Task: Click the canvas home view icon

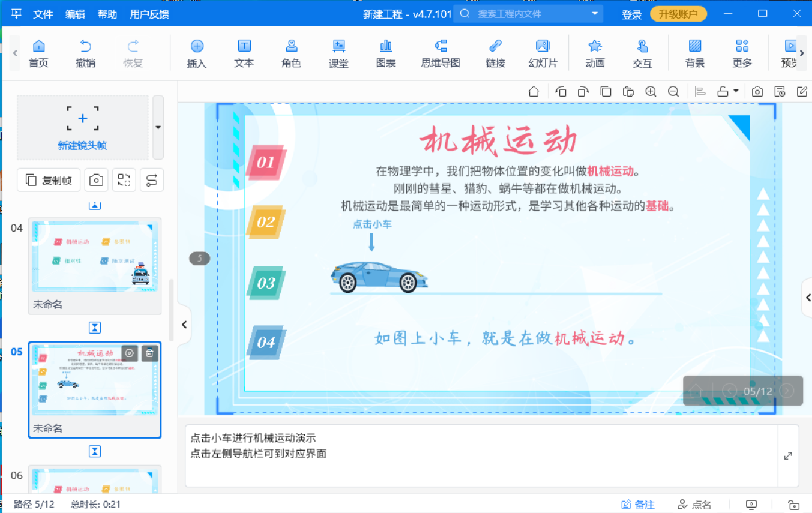Action: [534, 92]
